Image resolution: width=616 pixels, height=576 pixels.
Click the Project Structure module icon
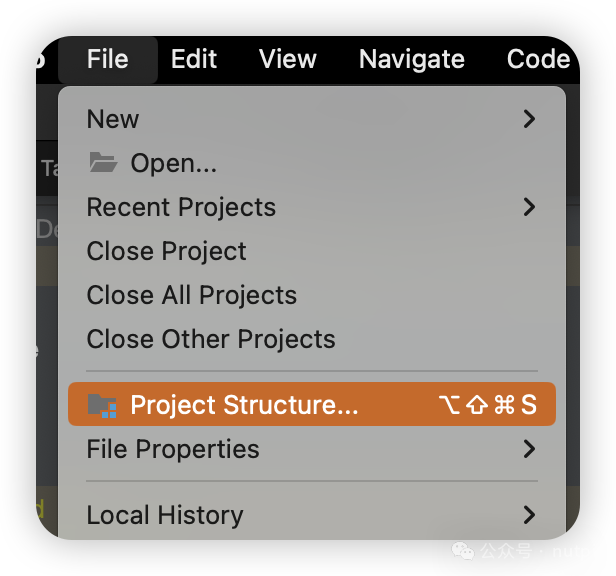click(x=102, y=405)
